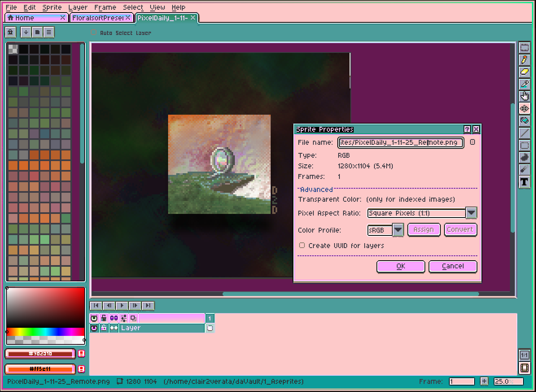The width and height of the screenshot is (536, 392).
Task: Select the Eyedropper tool
Action: tap(524, 84)
